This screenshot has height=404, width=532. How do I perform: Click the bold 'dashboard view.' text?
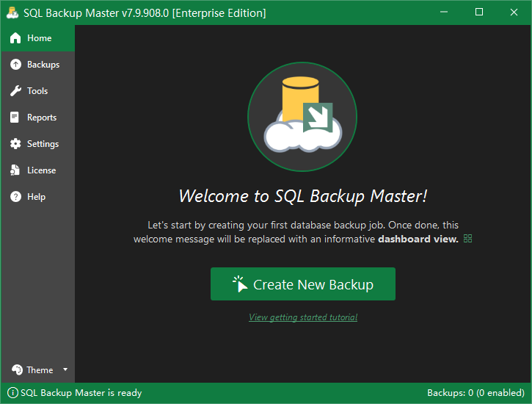point(418,239)
